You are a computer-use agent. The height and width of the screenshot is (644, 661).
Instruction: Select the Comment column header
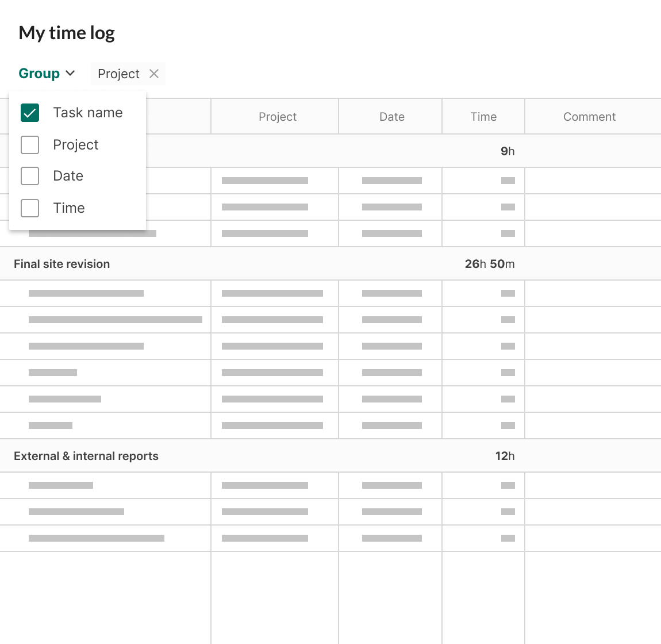[x=590, y=116]
